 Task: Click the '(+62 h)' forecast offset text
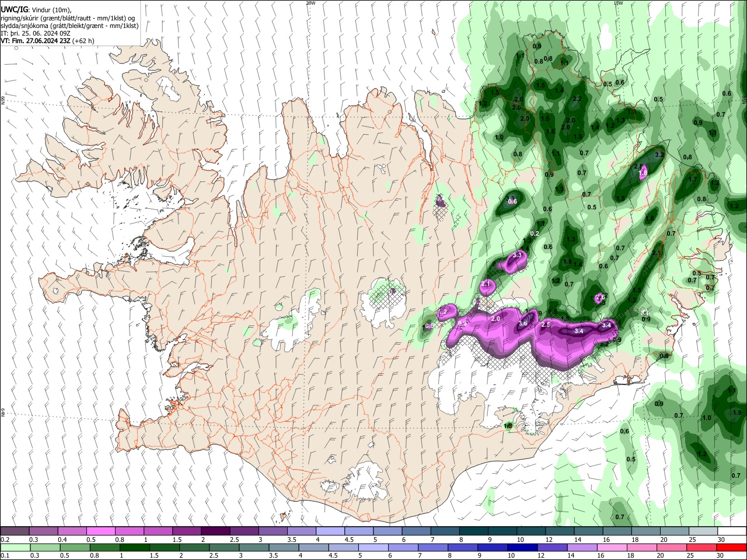coord(83,41)
